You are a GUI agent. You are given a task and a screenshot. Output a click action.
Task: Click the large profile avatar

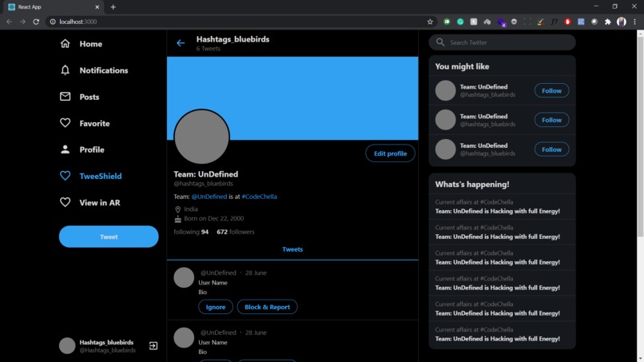click(201, 137)
